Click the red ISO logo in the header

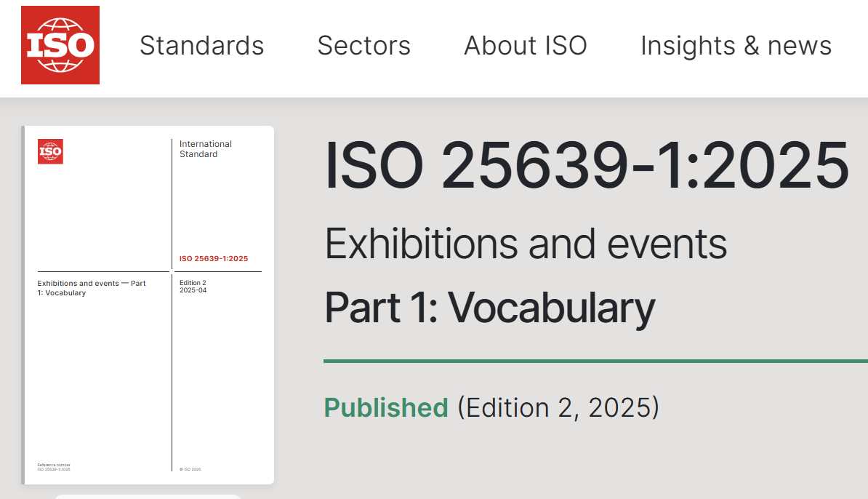[x=60, y=45]
